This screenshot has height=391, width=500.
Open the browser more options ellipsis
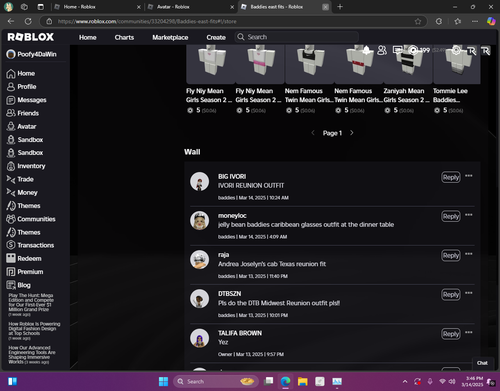click(x=475, y=21)
